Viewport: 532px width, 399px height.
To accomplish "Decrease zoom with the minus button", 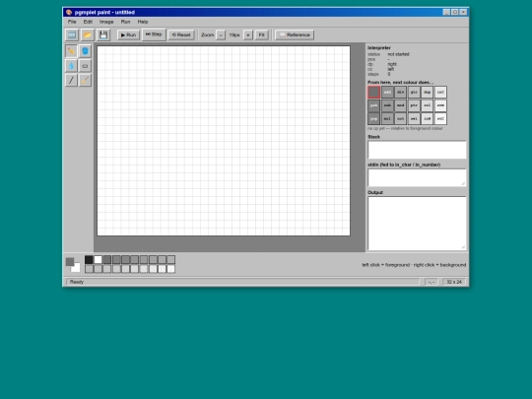I will point(221,34).
